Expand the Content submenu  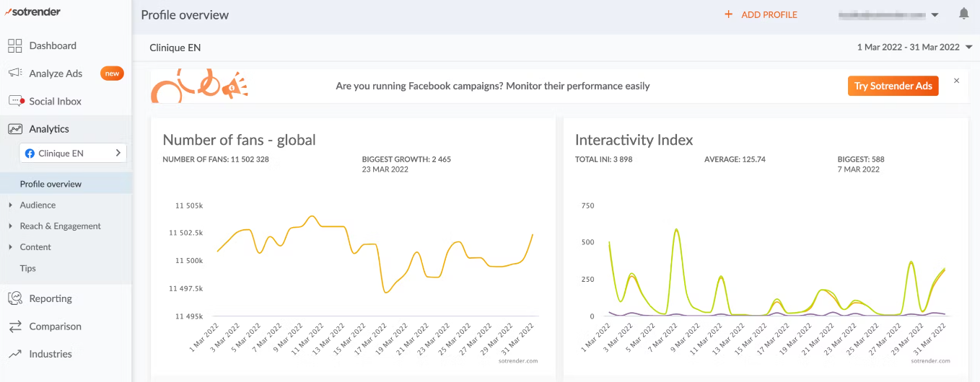(x=10, y=247)
